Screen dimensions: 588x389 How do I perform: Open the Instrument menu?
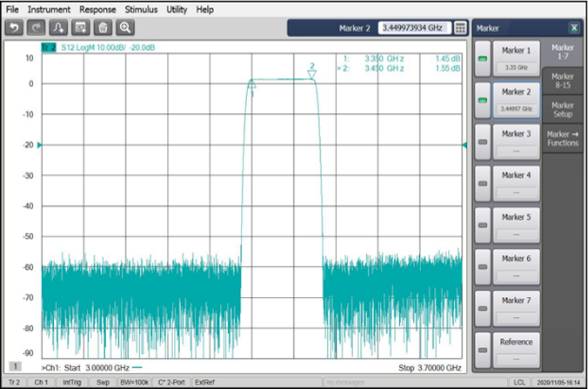click(x=50, y=10)
